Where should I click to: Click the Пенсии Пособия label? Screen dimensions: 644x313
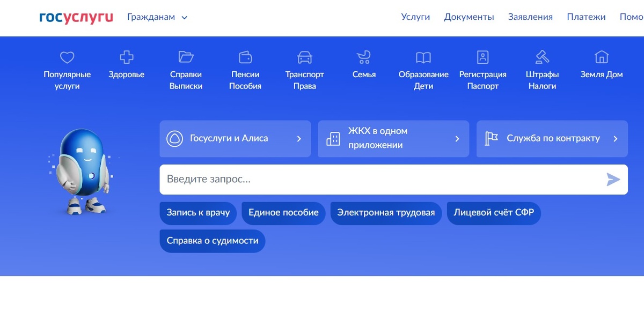point(245,80)
